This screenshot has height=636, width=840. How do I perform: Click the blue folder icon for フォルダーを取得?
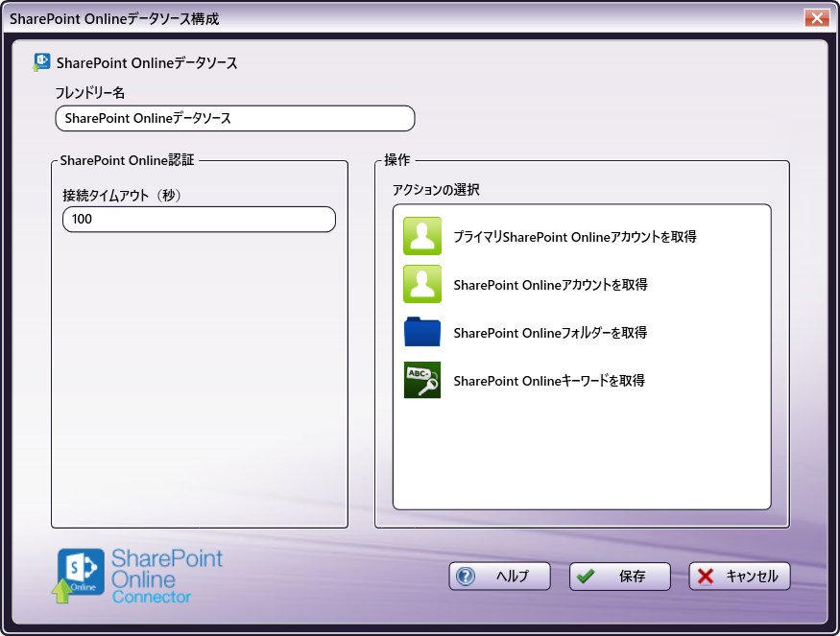coord(422,332)
